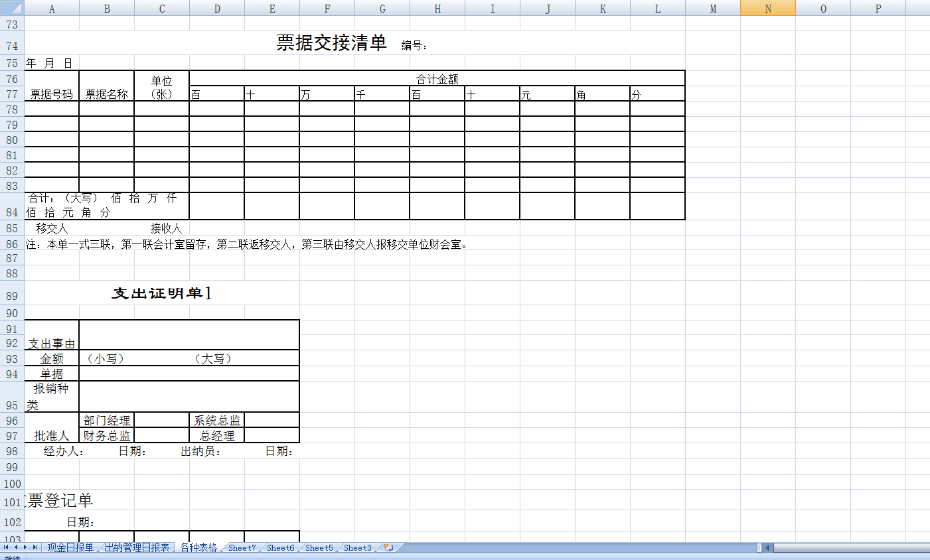Click the 合计：（大写） total cell
The width and height of the screenshot is (930, 560).
(x=107, y=206)
